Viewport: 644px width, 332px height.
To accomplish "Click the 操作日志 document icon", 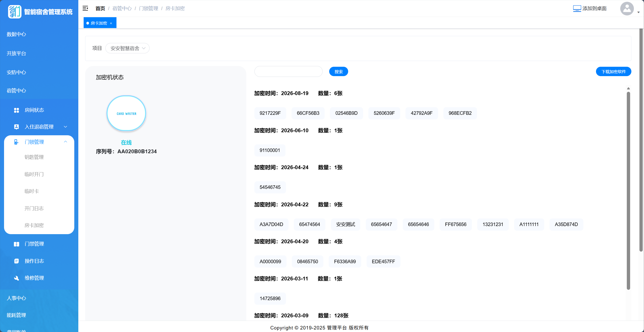I will click(x=16, y=261).
